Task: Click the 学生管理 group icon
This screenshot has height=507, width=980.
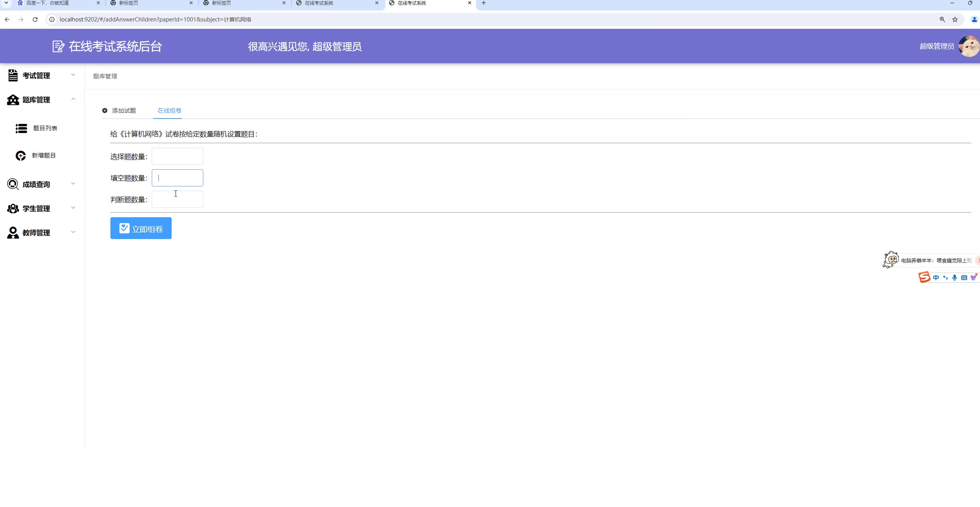Action: 13,209
